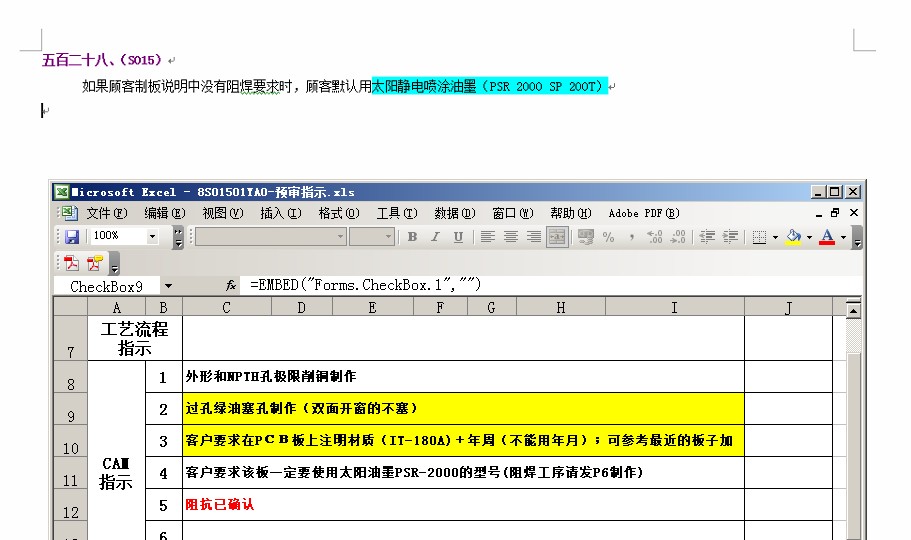Open the 视图(V) menu

(x=223, y=213)
